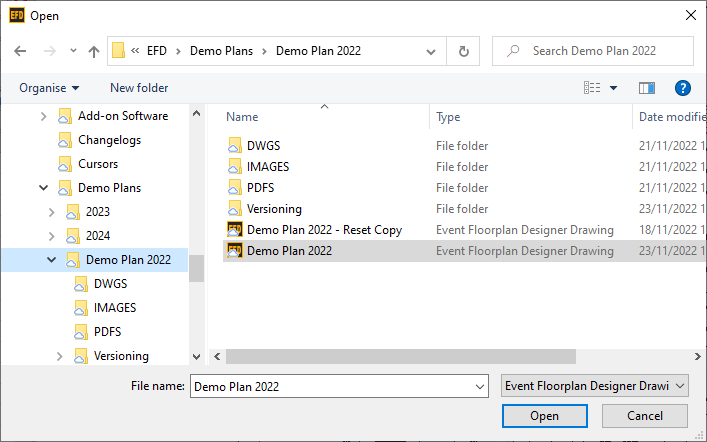Image resolution: width=707 pixels, height=442 pixels.
Task: Change view with the view icon
Action: [x=592, y=87]
